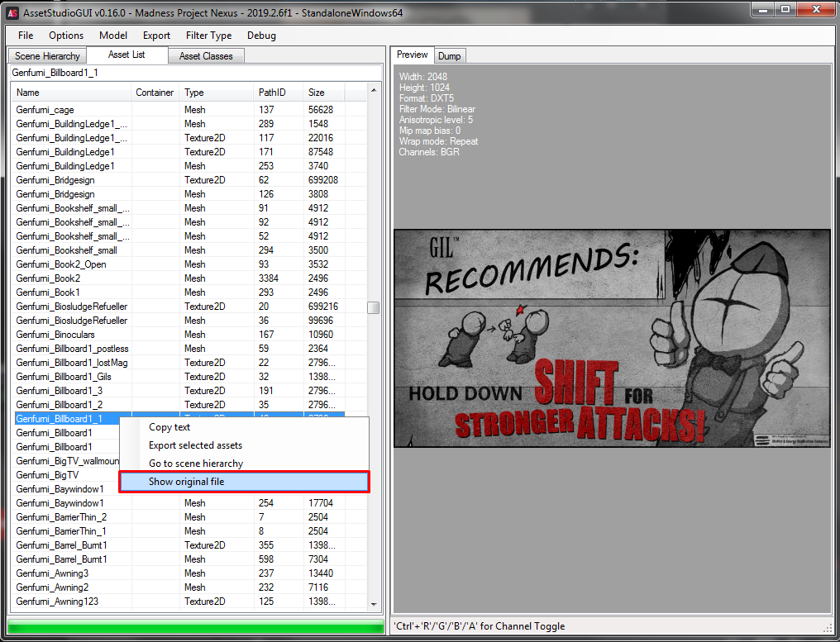Click the AssetStudio app icon in title bar
Screen dimensions: 840x642
(x=12, y=12)
